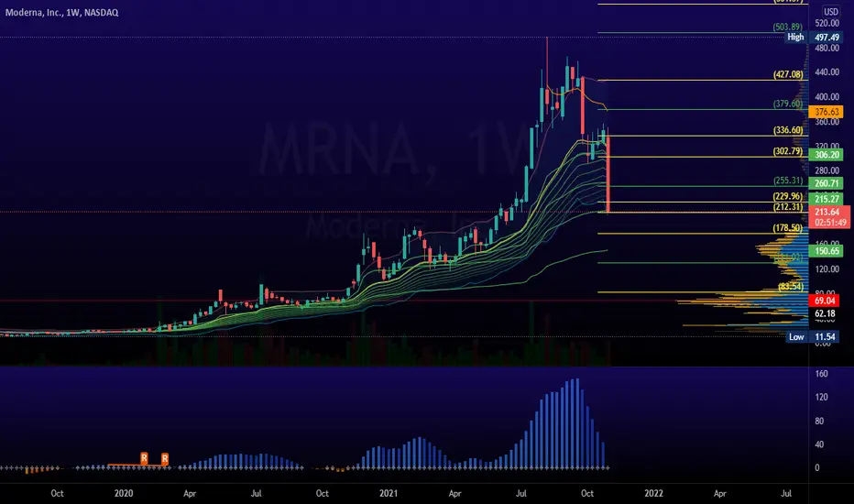Click the USD currency button
The width and height of the screenshot is (854, 504).
pos(830,11)
